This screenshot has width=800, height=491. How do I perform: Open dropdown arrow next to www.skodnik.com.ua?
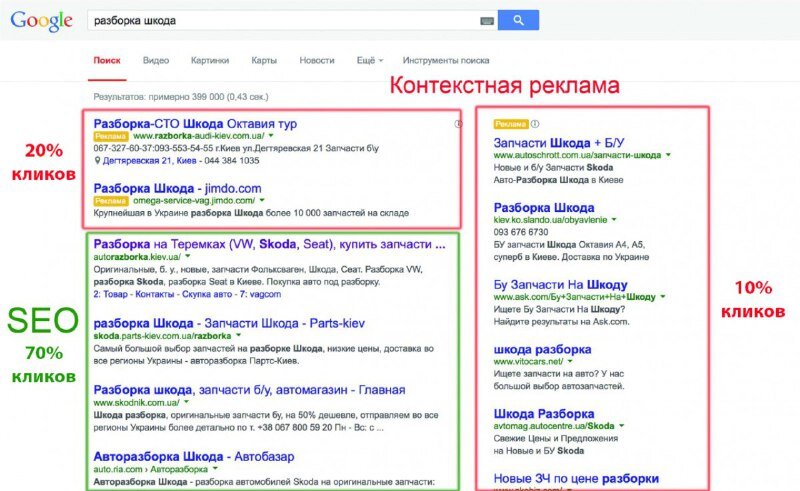[x=186, y=402]
